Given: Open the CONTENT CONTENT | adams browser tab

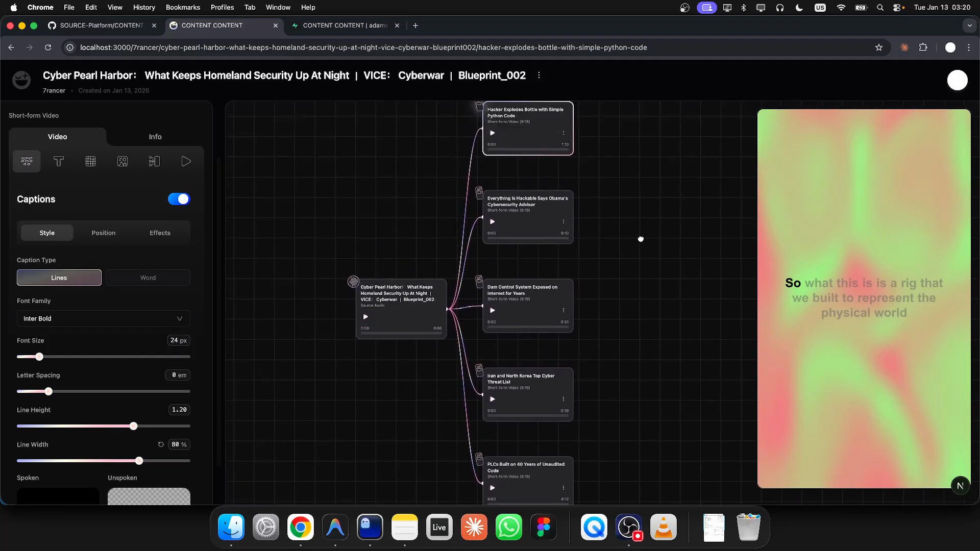Looking at the screenshot, I should click(345, 26).
